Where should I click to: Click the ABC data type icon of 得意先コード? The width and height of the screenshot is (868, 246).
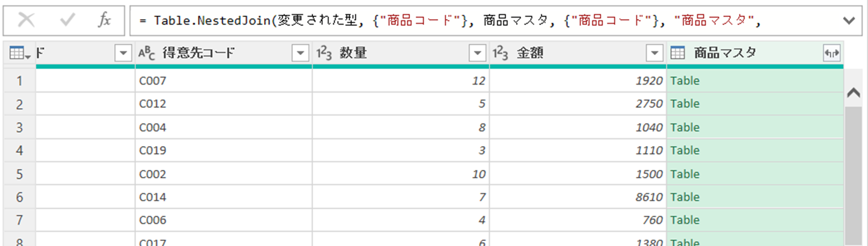pyautogui.click(x=146, y=54)
